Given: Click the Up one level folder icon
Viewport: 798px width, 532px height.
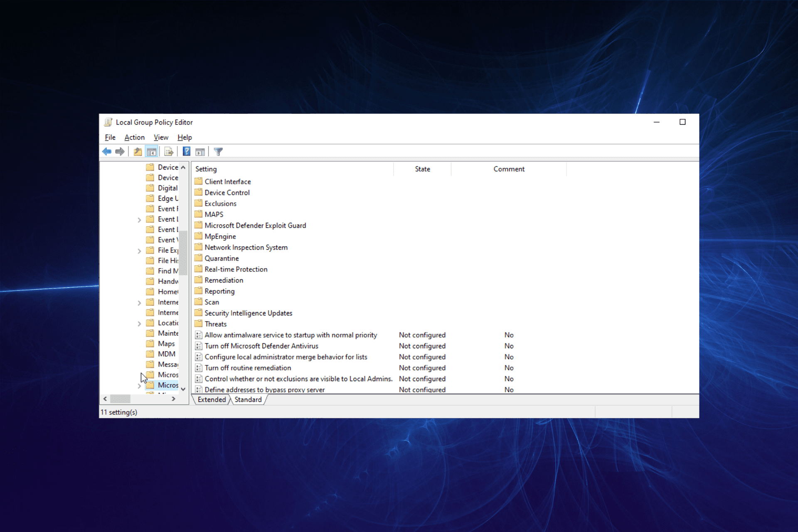Looking at the screenshot, I should [x=138, y=152].
